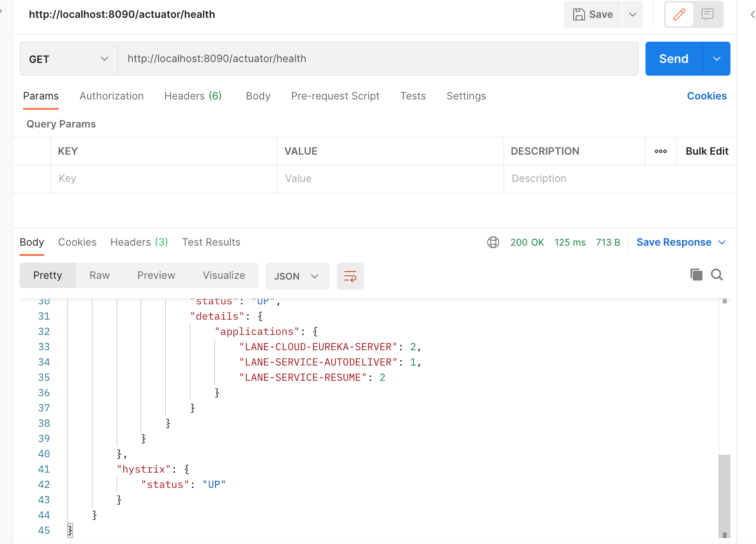Select the Visualize view
756x544 pixels.
click(224, 275)
